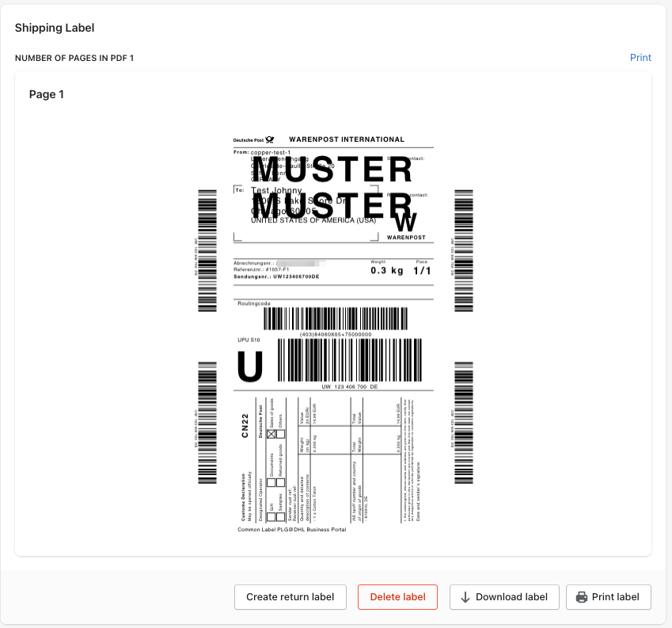Screen dimensions: 672x628
Task: Click the Routingcode barcode
Action: [335, 318]
